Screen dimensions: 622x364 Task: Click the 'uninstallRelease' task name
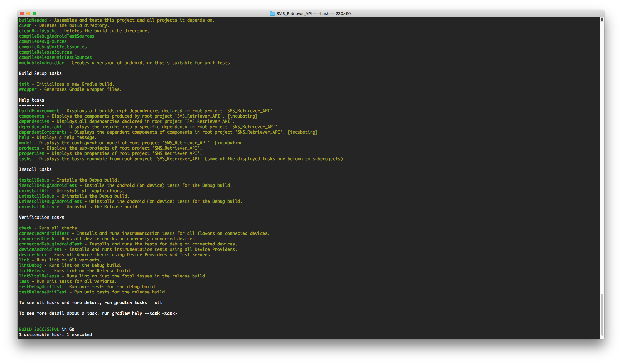coord(39,207)
